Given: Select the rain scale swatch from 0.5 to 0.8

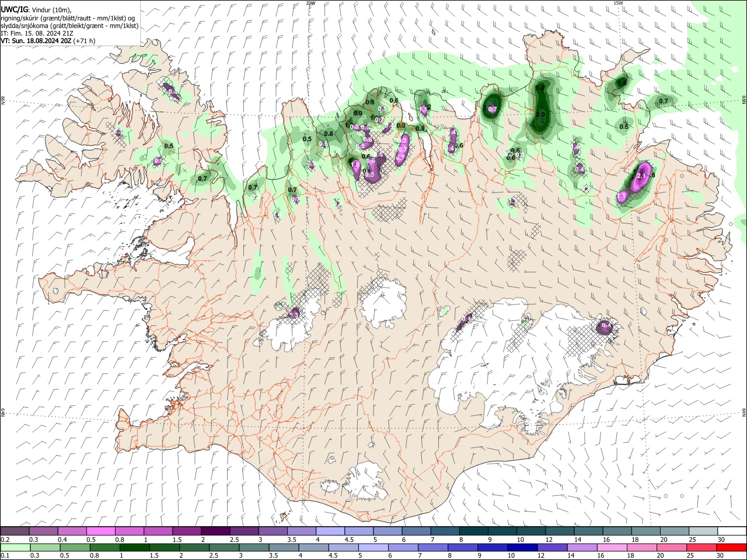Looking at the screenshot, I should pyautogui.click(x=75, y=547).
